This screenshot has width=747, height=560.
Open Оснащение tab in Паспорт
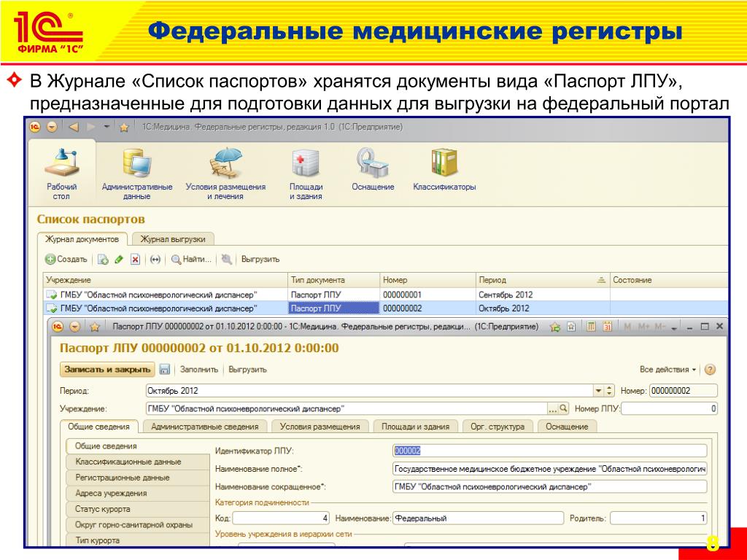click(567, 427)
